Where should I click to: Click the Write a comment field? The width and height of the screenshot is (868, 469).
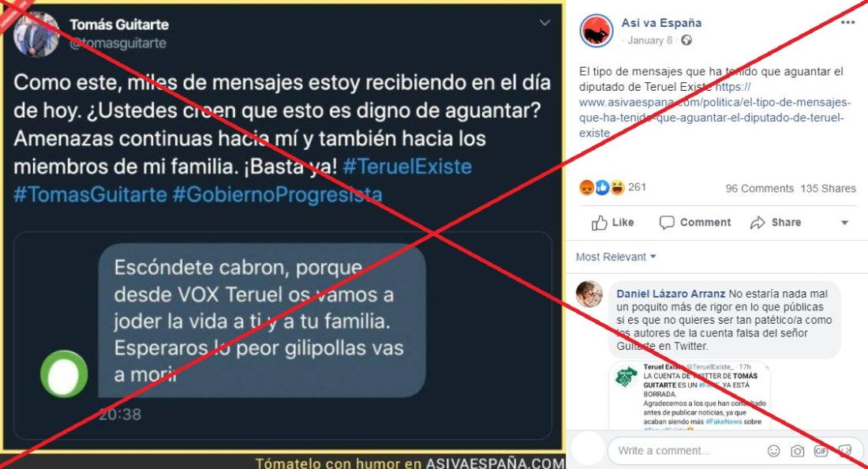point(687,451)
